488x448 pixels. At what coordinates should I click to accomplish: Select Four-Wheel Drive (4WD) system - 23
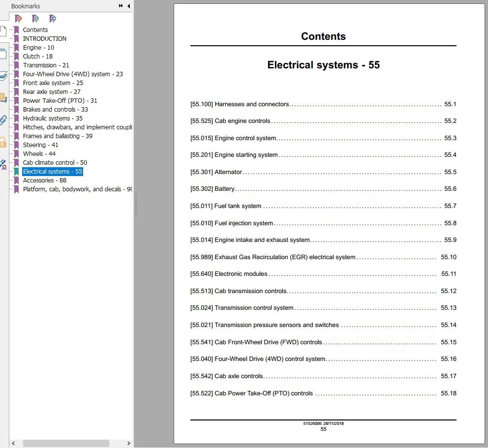click(x=73, y=74)
